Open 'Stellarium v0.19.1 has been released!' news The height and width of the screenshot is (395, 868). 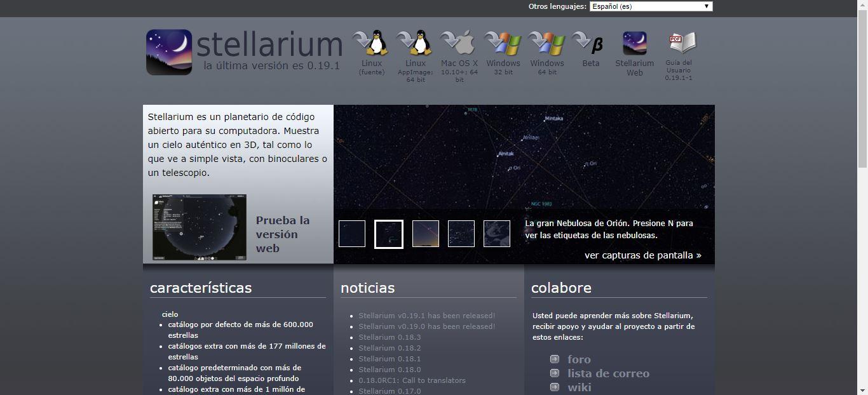[427, 316]
